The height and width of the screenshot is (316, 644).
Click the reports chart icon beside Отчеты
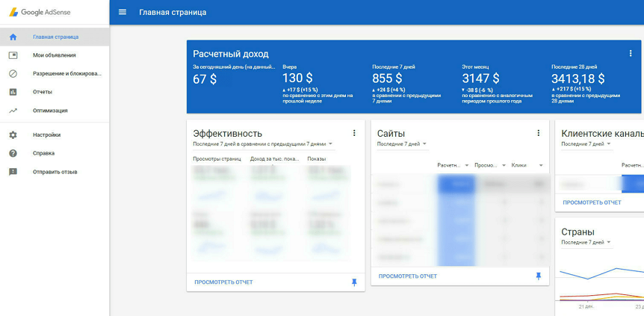tap(13, 92)
